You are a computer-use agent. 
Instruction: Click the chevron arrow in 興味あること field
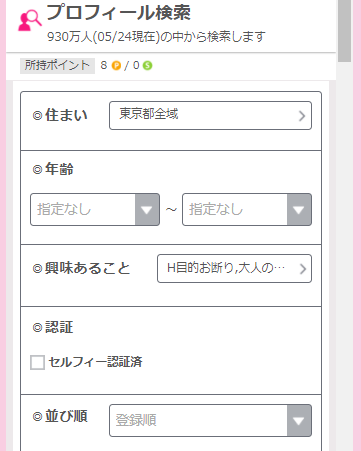point(302,269)
